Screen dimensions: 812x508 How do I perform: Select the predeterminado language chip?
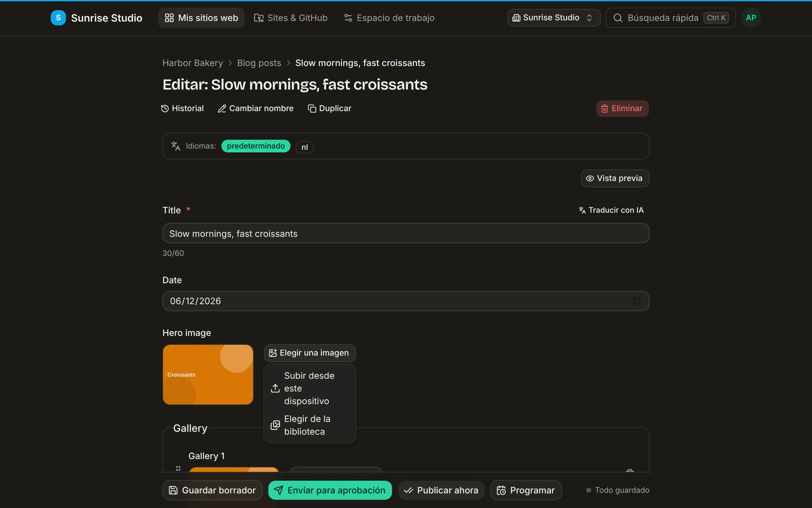tap(256, 146)
